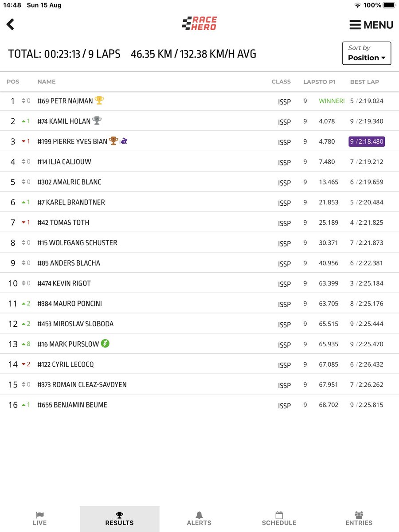Tap the green lightning icon beside Mark Purslow
Screen dimensions: 399x532
[105, 343]
